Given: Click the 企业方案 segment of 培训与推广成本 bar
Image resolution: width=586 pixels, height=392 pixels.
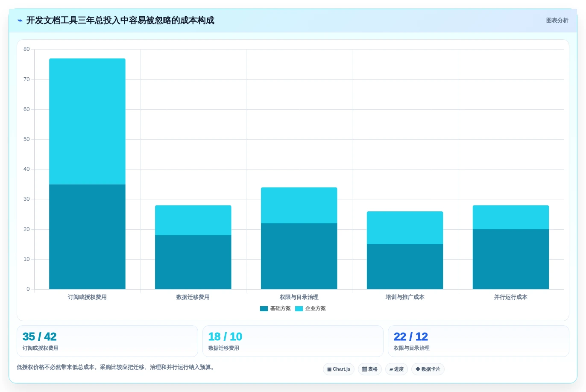Looking at the screenshot, I should click(x=405, y=228).
